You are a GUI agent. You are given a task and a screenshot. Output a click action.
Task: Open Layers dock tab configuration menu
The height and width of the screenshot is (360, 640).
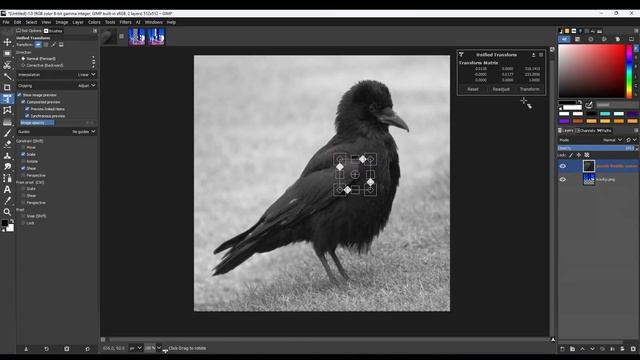[x=636, y=131]
